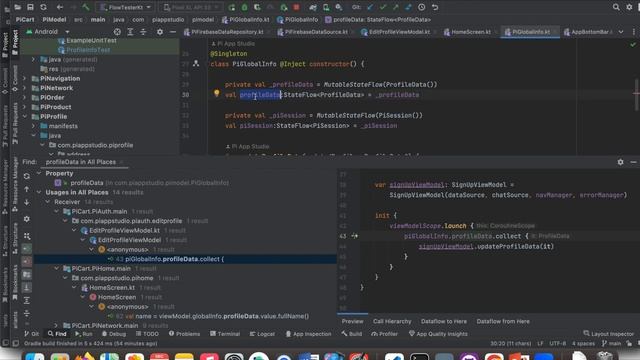Open the Terminal tool window
Screen dimensions: 640x360
point(225,334)
